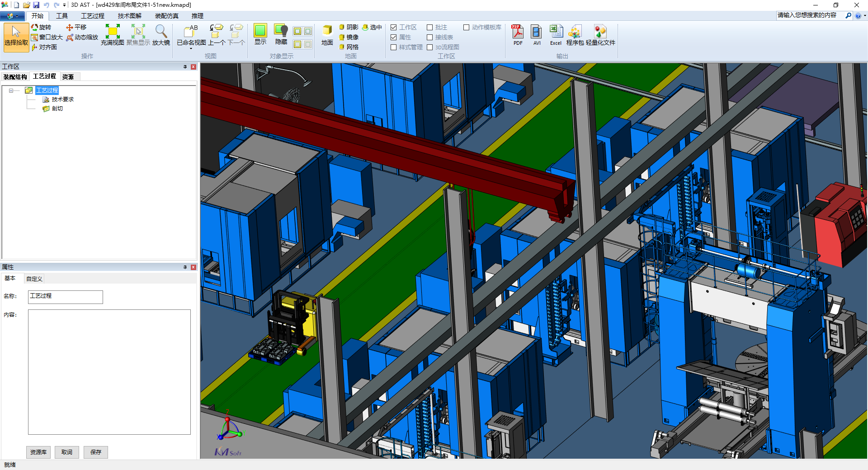This screenshot has height=470, width=868.
Task: Export the scene as PDF
Action: coord(518,35)
